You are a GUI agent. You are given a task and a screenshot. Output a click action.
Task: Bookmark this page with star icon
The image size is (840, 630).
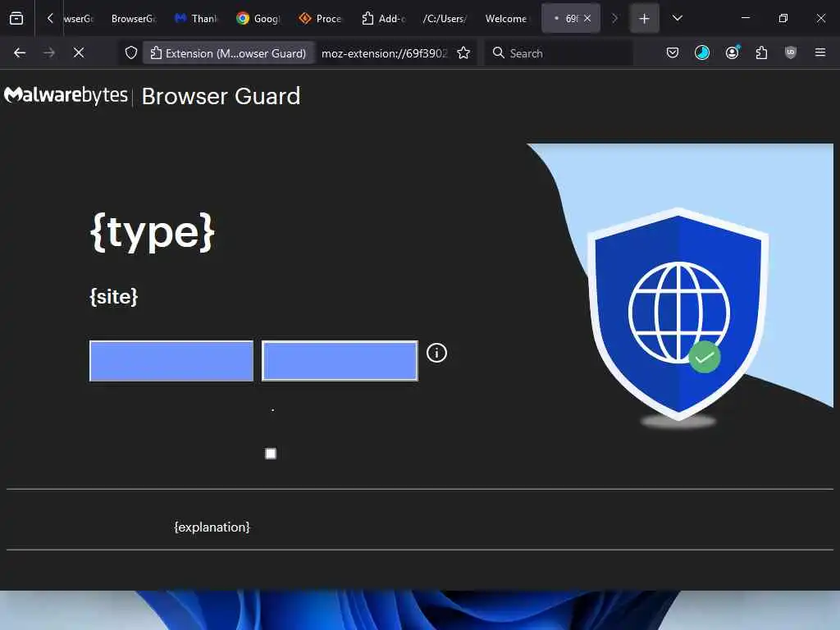click(x=464, y=52)
